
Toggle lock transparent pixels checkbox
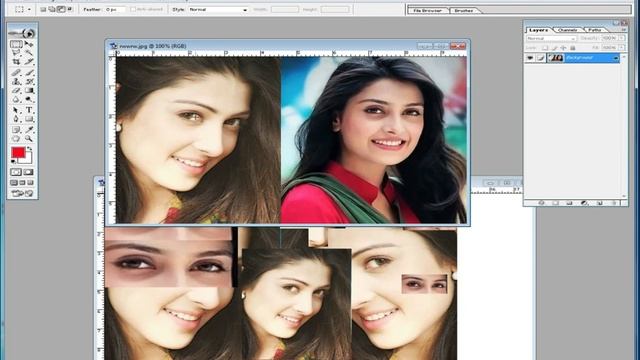(x=545, y=48)
